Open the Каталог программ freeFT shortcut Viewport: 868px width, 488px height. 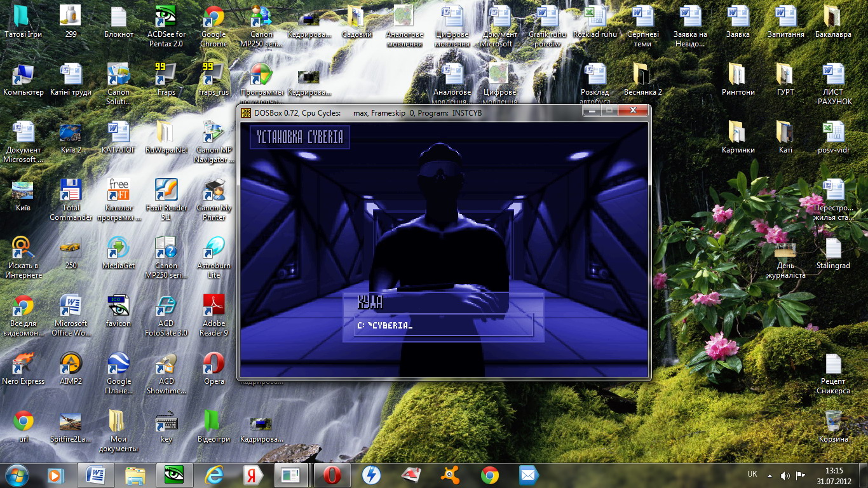click(x=119, y=200)
